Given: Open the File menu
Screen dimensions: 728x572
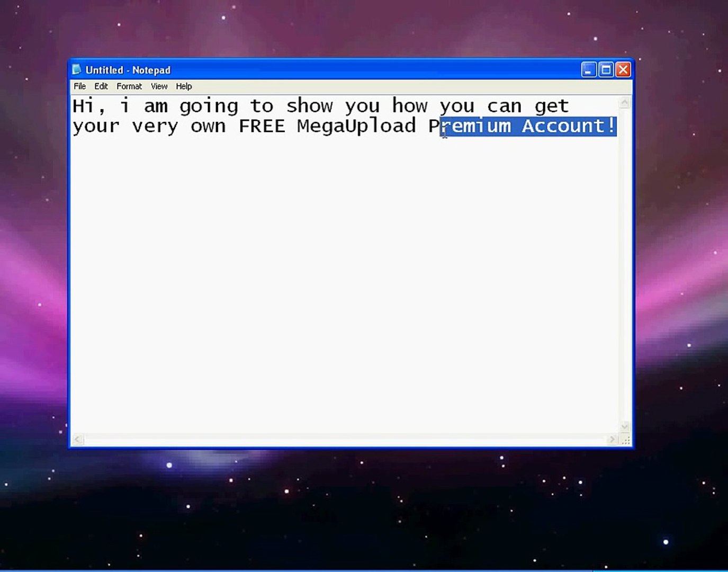Looking at the screenshot, I should (79, 86).
